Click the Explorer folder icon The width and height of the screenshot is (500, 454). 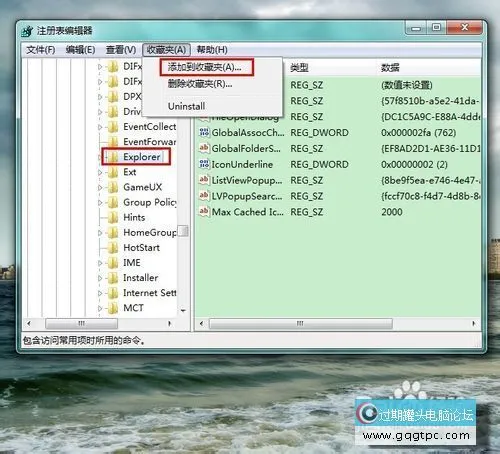point(113,157)
